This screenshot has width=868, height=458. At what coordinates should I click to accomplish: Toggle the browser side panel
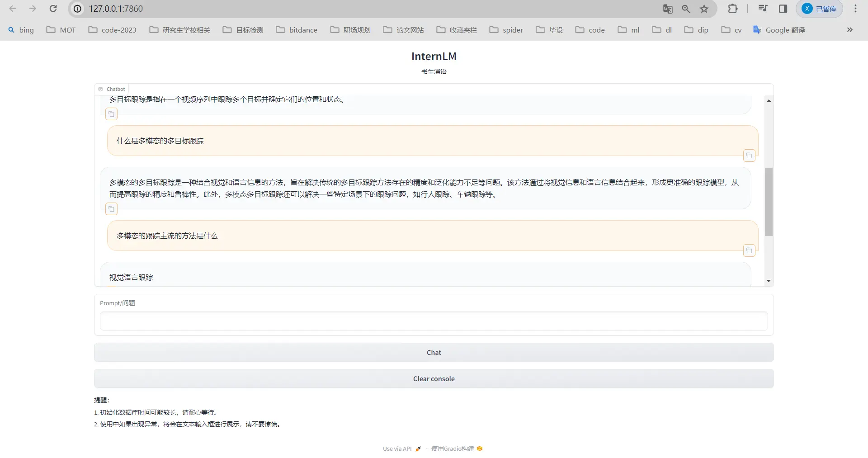(783, 9)
